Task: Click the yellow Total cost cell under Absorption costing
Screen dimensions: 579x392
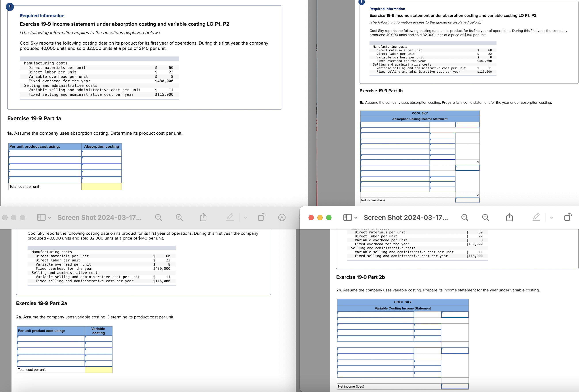Action: 101,187
